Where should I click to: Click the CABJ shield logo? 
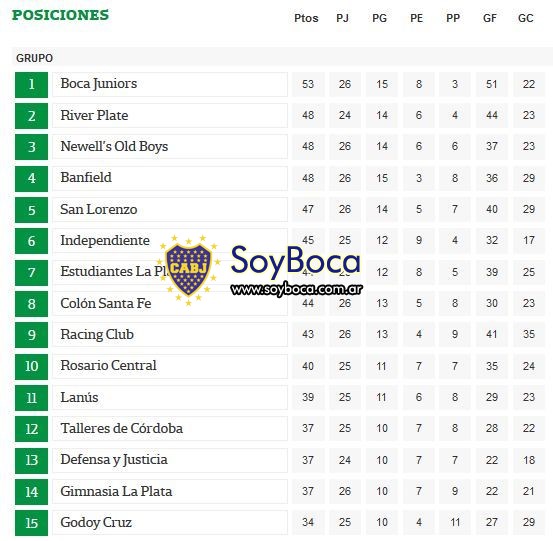pos(189,269)
